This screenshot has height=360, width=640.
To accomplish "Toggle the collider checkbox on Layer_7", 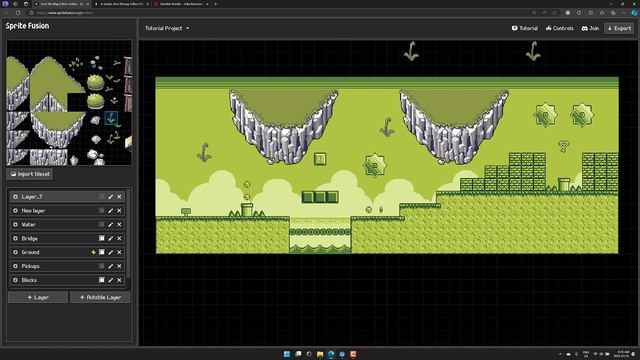I will (x=102, y=197).
